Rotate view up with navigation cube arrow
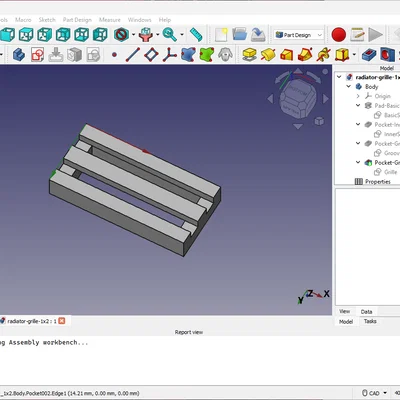This screenshot has width=400, height=400. (298, 71)
